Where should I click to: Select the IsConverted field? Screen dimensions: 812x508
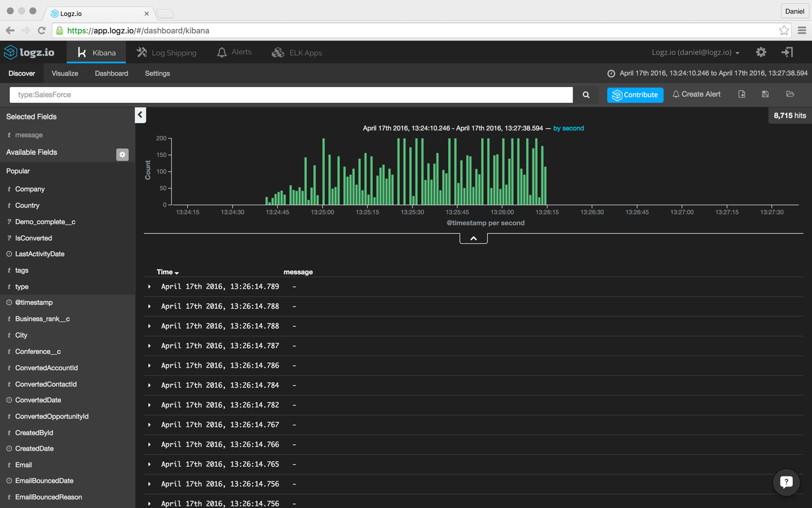pos(33,238)
